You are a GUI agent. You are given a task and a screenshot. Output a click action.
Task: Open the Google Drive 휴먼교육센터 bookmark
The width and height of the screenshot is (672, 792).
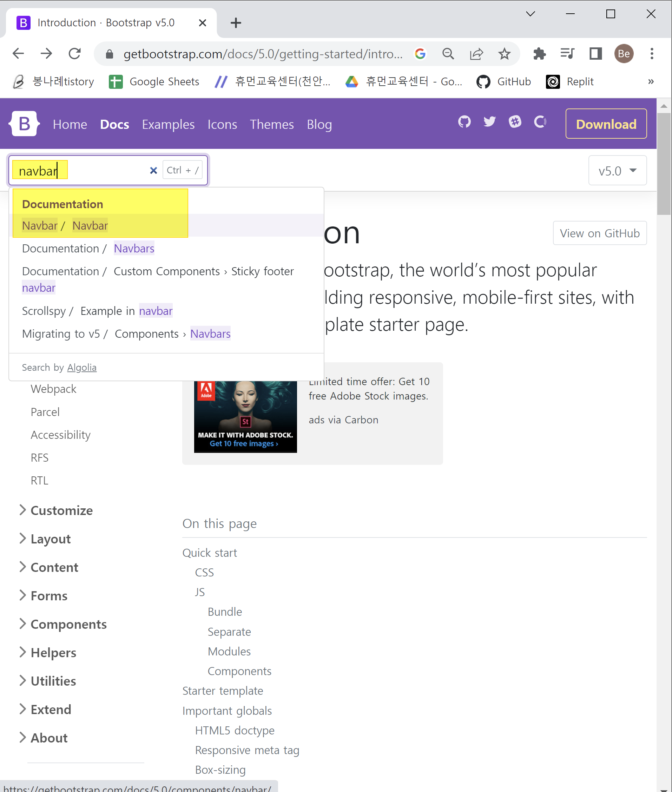coord(404,81)
